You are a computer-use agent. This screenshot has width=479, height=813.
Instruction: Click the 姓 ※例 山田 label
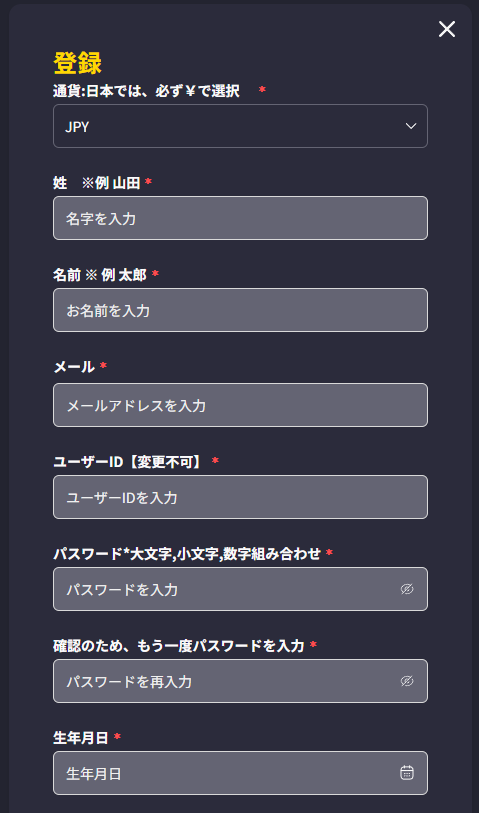click(97, 183)
